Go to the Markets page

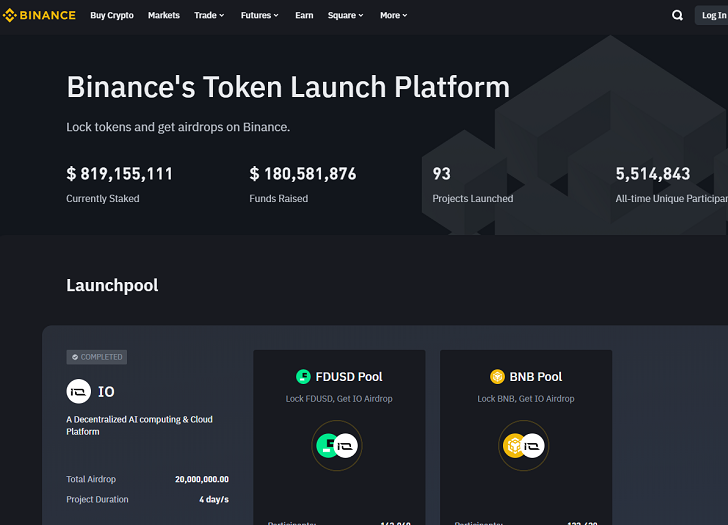(164, 15)
